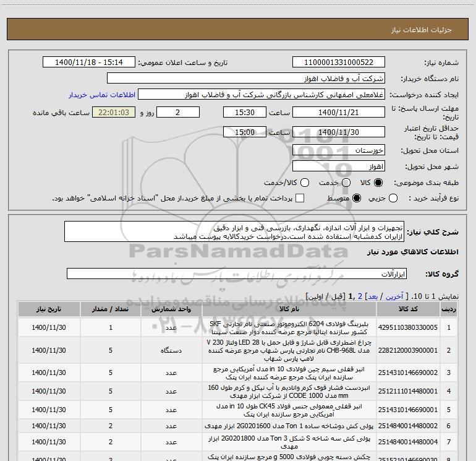
Task: Select the خدمت radio option
Action: click(346, 183)
